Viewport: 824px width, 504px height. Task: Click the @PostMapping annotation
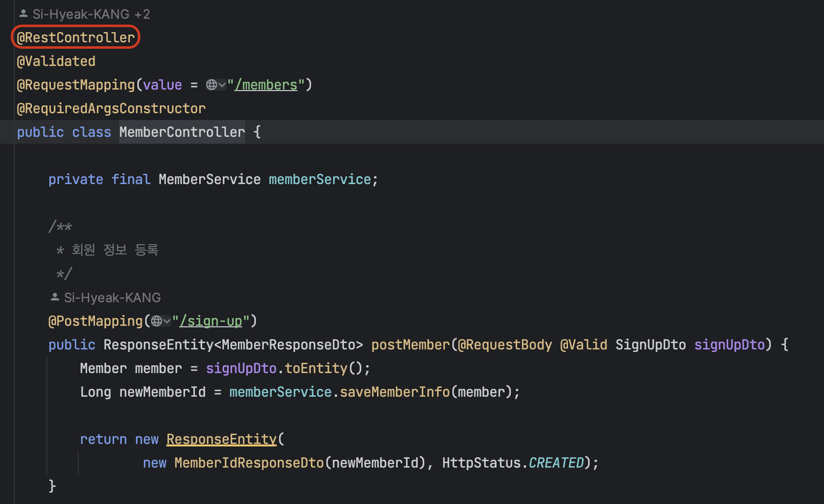click(x=95, y=321)
